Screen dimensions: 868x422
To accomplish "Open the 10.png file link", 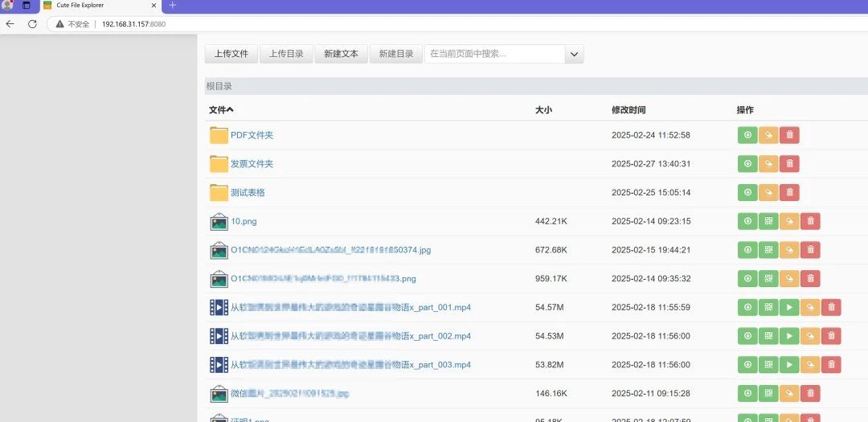I will (x=244, y=222).
